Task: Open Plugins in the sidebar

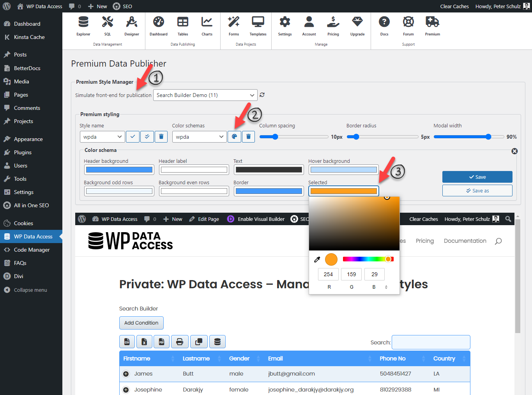Action: 23,152
